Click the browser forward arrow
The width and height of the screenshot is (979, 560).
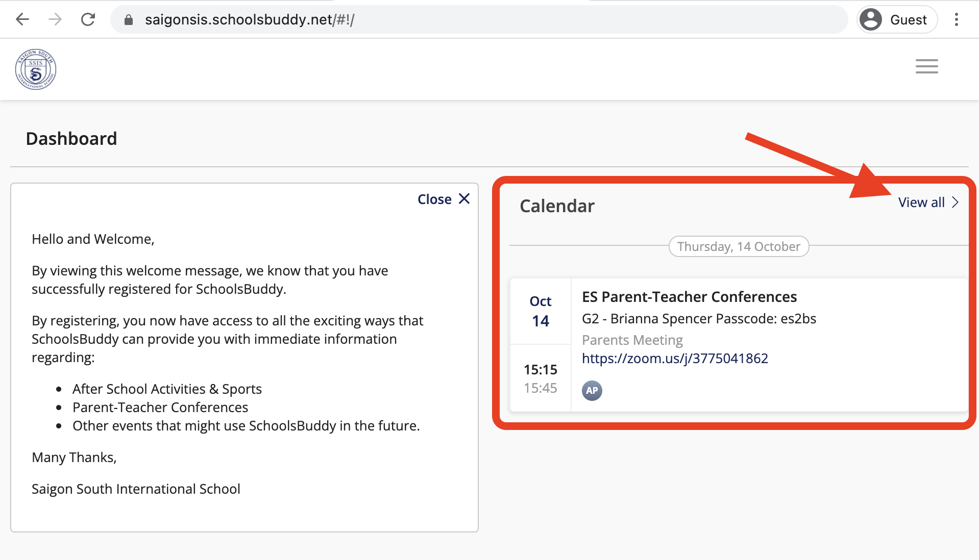click(x=55, y=19)
